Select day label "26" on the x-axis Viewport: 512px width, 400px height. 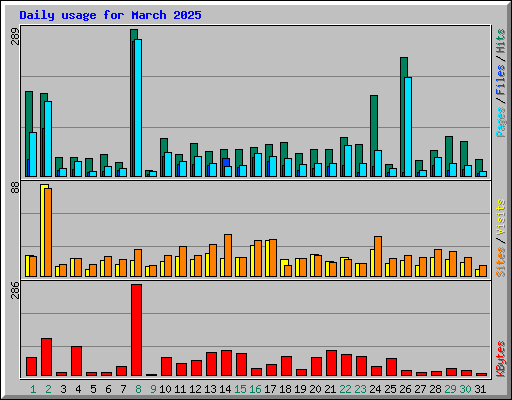[405, 389]
